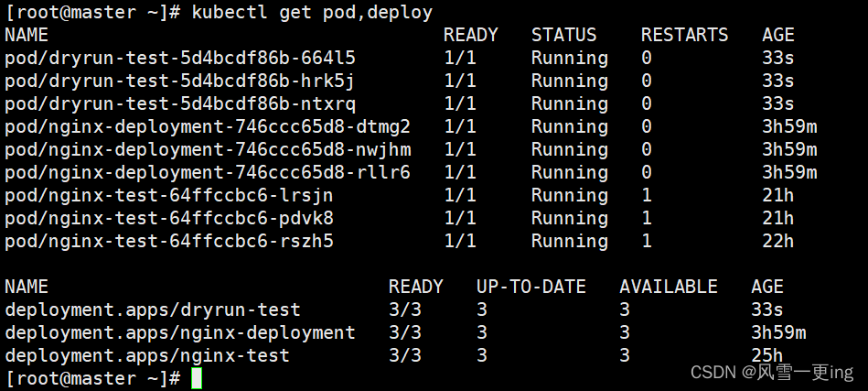Click the Running status of pod lrsjn
The height and width of the screenshot is (391, 868).
pyautogui.click(x=570, y=196)
